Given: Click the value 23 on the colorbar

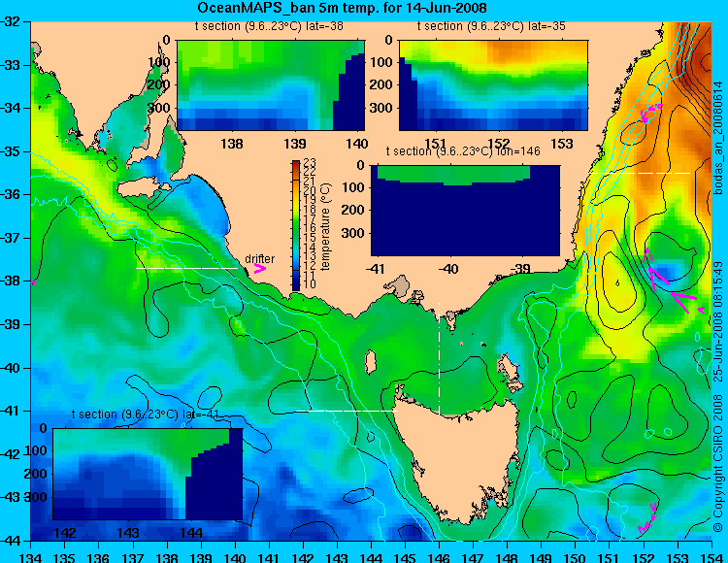Looking at the screenshot, I should tap(310, 163).
